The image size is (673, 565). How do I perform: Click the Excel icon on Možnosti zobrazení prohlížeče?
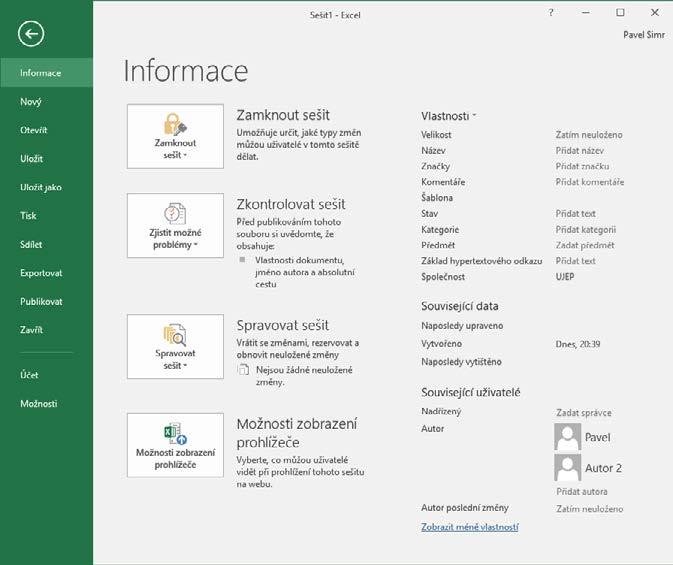click(x=175, y=434)
